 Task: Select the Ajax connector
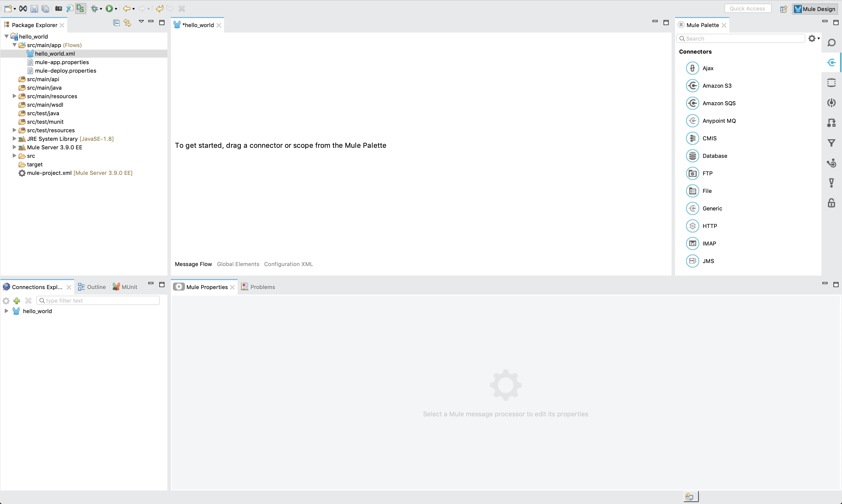click(700, 68)
